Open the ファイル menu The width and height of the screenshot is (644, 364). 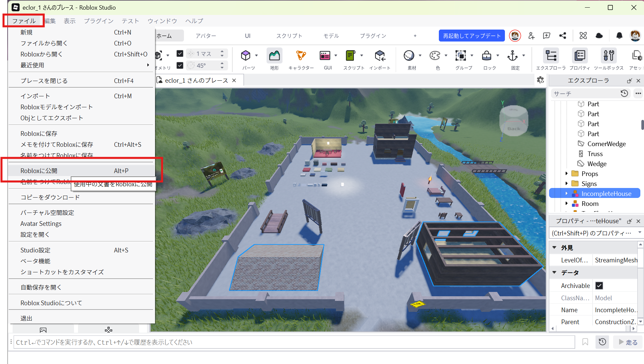(x=24, y=21)
